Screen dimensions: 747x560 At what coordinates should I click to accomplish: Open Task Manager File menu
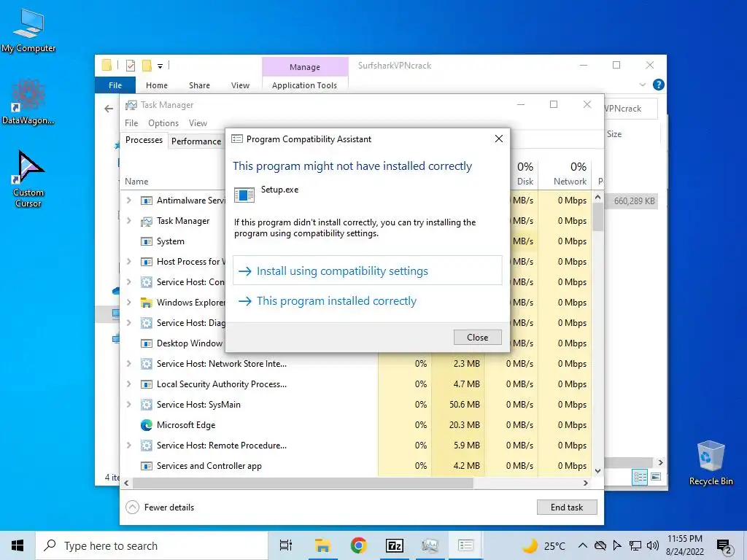[131, 122]
